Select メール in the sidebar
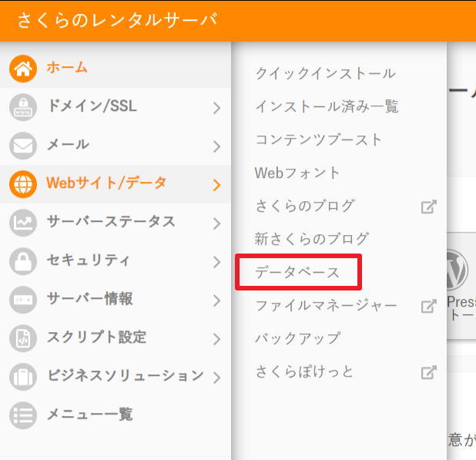 point(116,146)
